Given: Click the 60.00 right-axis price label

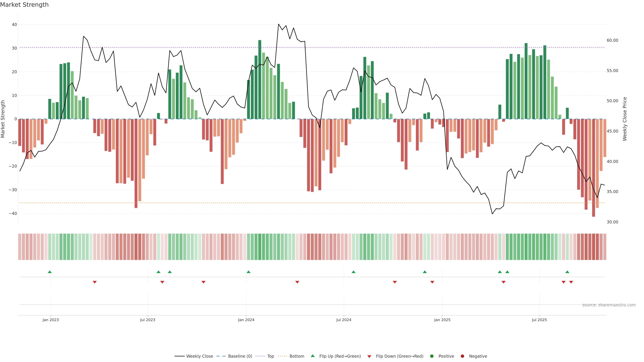Looking at the screenshot, I should click(612, 40).
